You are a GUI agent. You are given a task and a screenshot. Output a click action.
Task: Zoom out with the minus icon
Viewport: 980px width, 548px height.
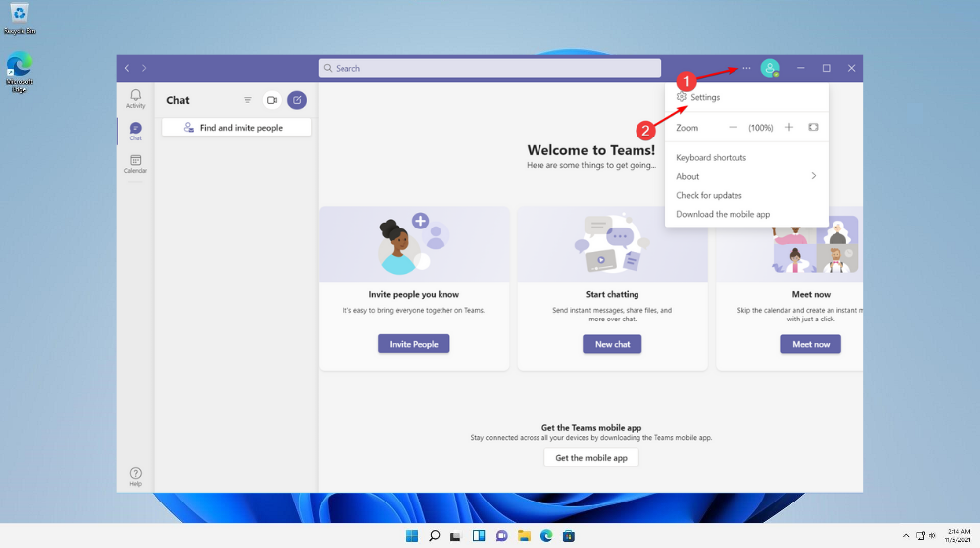pos(734,127)
